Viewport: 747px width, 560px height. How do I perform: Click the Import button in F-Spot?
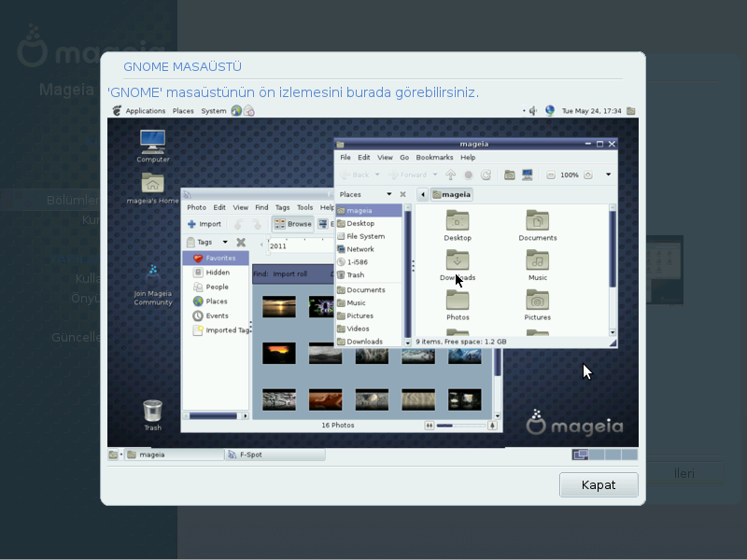(x=205, y=224)
